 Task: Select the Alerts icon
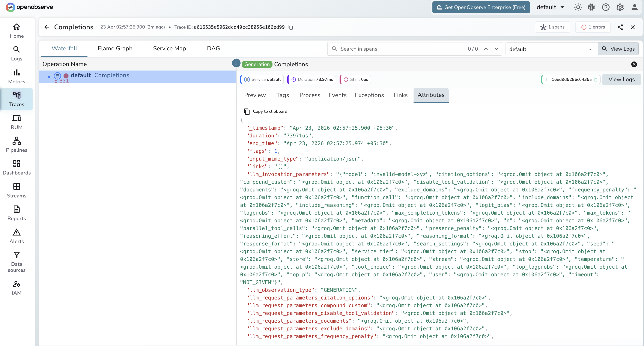click(x=17, y=236)
